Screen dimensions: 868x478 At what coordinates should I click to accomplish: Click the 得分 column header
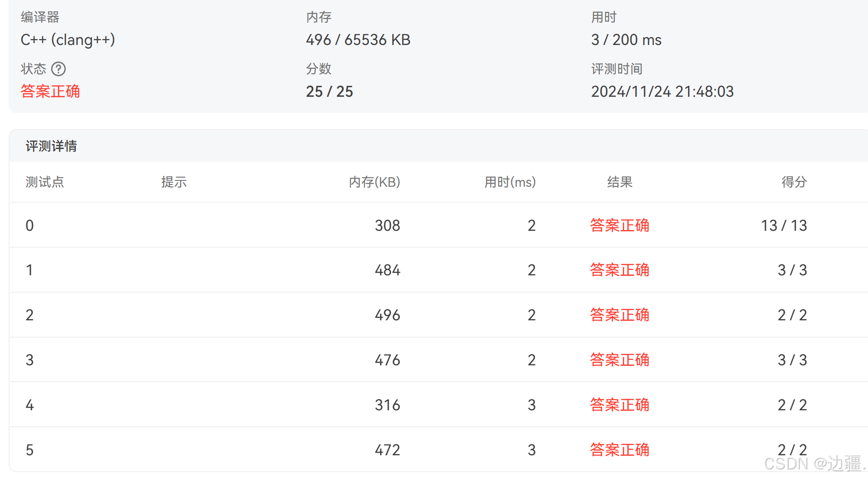click(x=794, y=182)
